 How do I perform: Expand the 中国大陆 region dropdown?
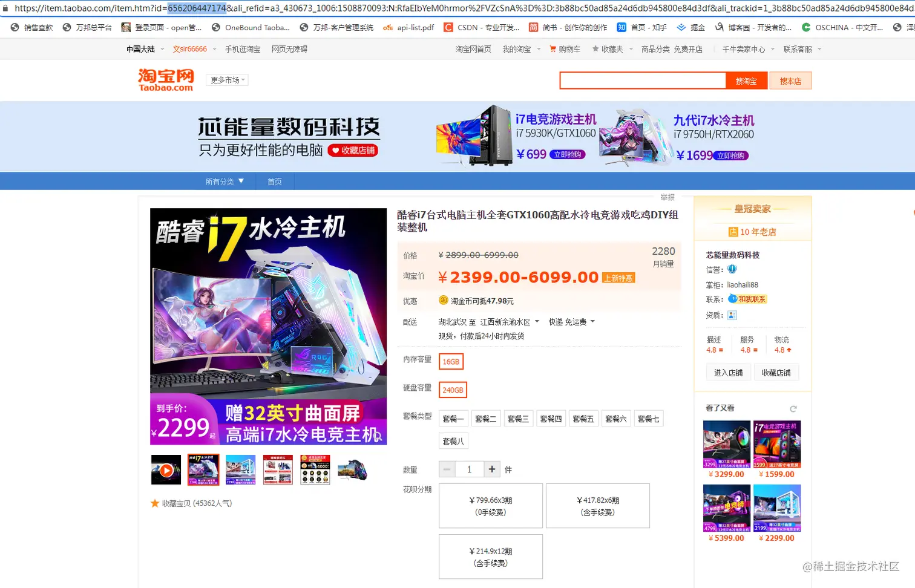coord(145,49)
